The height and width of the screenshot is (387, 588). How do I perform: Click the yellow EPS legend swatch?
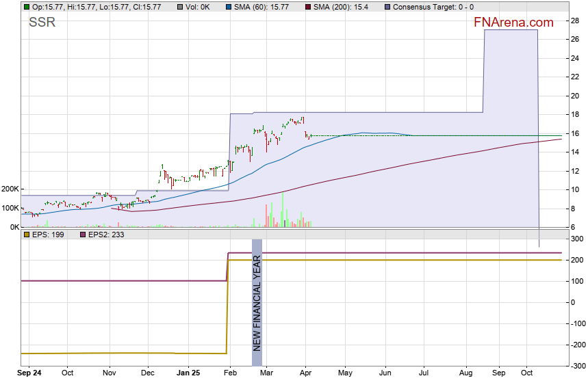coord(27,235)
